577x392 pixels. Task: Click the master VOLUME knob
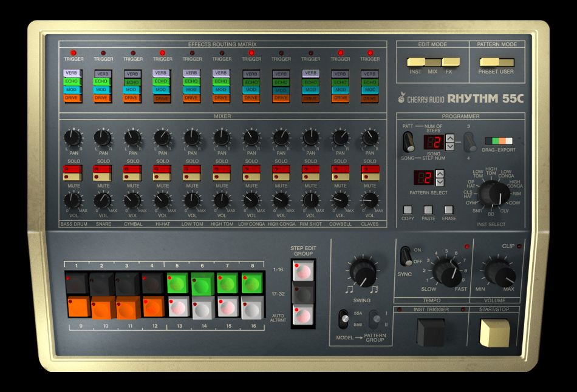pyautogui.click(x=500, y=272)
